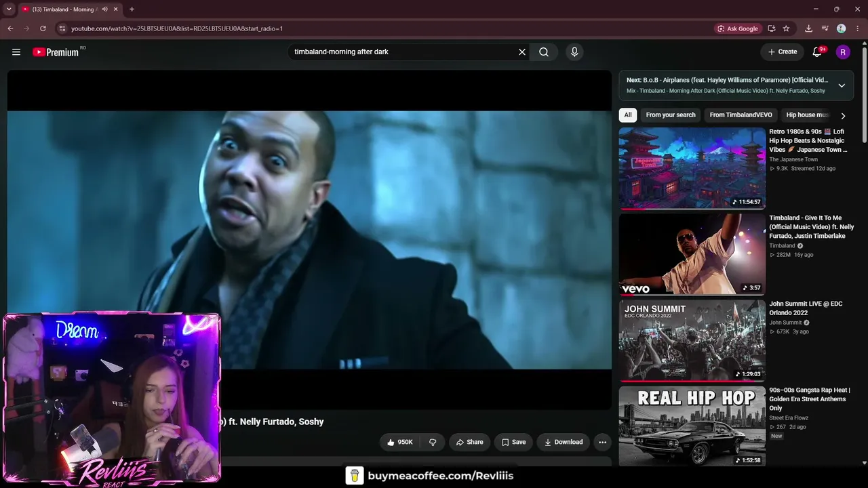Open title 'John Summit LIVE @ EDC Orlando 2022'
The image size is (868, 488).
(x=806, y=308)
